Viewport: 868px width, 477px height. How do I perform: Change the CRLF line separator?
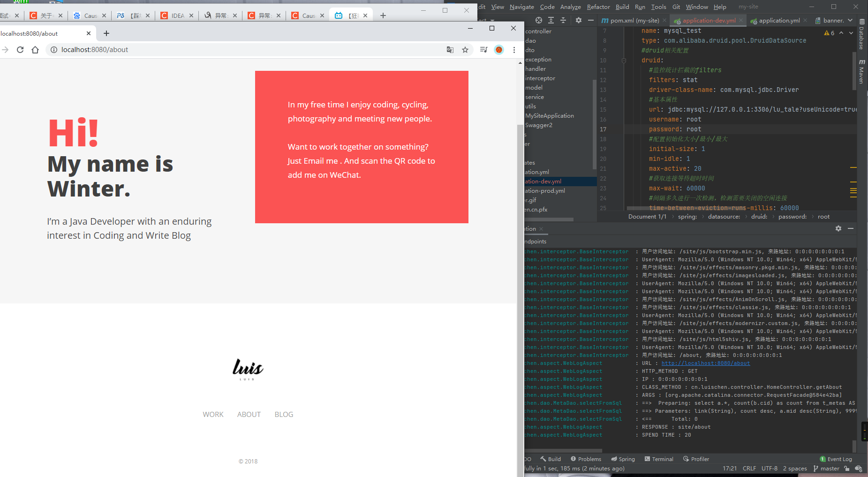click(749, 469)
